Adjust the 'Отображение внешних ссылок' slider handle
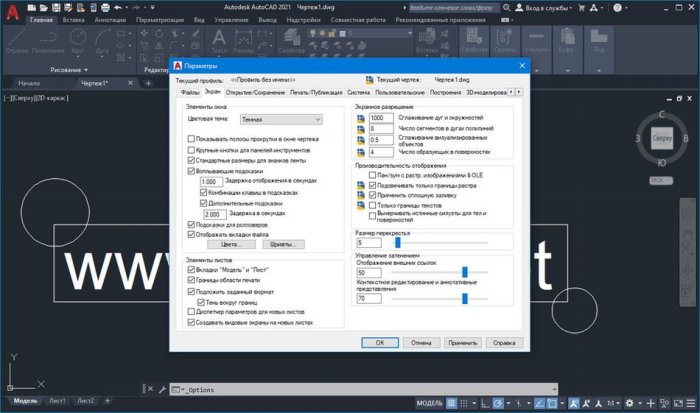This screenshot has height=413, width=700. 465,271
